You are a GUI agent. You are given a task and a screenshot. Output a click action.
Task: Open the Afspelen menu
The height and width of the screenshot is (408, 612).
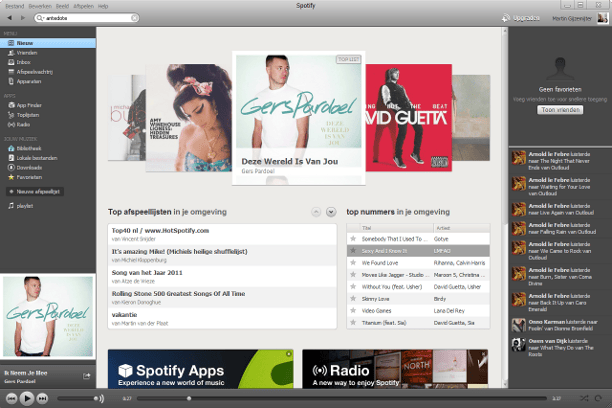coord(84,6)
